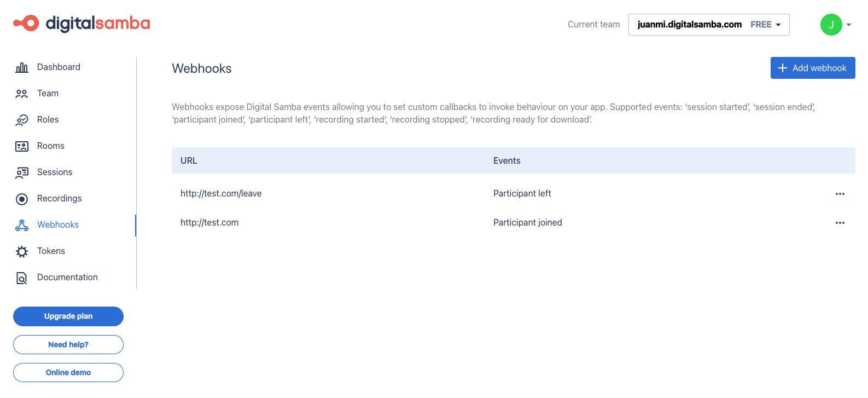Screen dimensions: 868x398
Task: Open options menu for Participant joined webhook
Action: point(840,223)
